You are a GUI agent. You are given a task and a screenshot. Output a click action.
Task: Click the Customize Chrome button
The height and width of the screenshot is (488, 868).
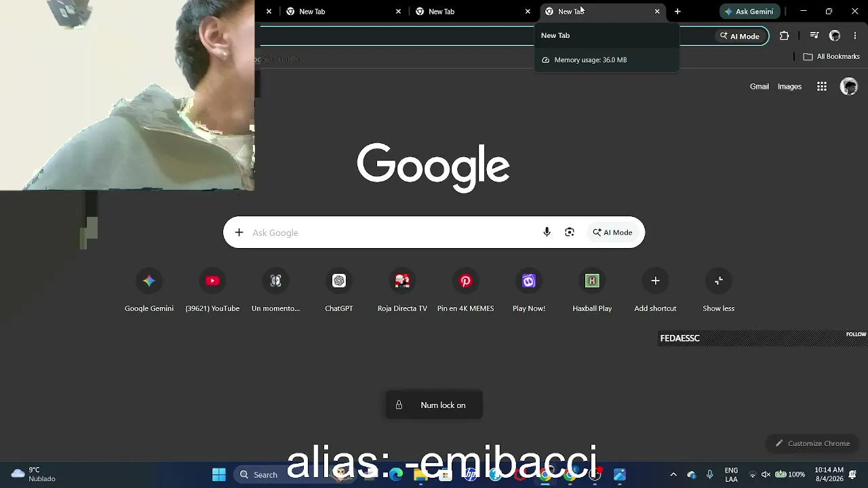point(812,443)
